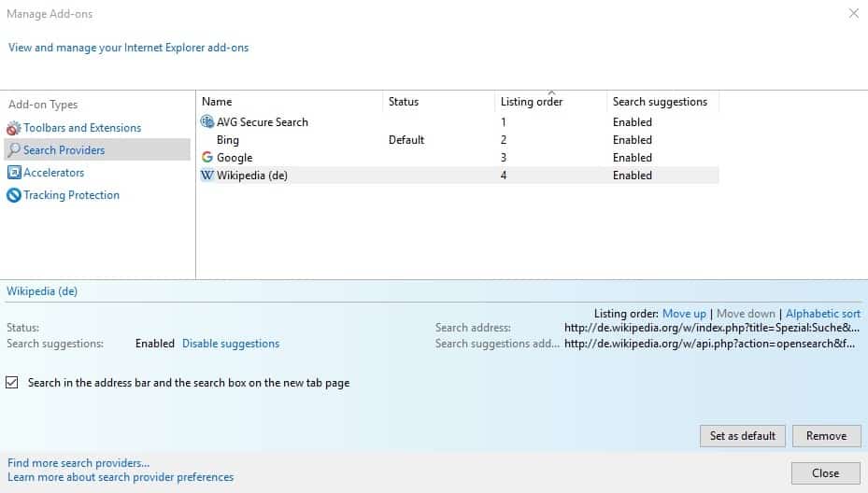
Task: Click Enabled suggestions cell for Bing
Action: coord(633,140)
